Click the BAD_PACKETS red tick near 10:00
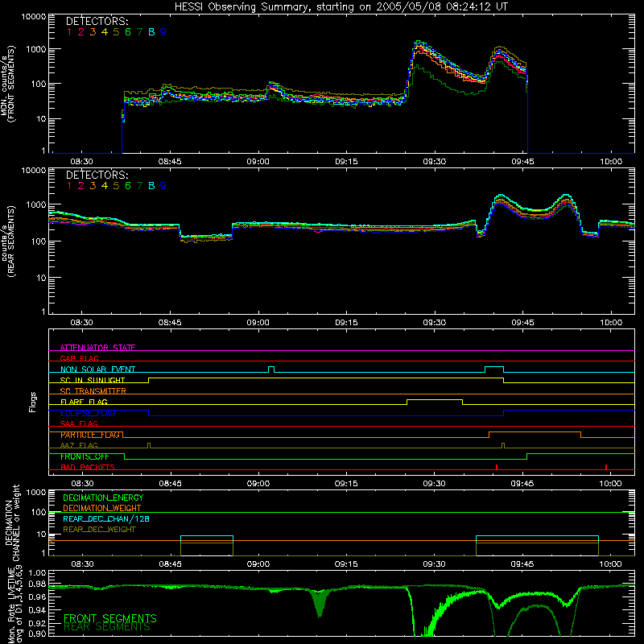 pyautogui.click(x=606, y=467)
